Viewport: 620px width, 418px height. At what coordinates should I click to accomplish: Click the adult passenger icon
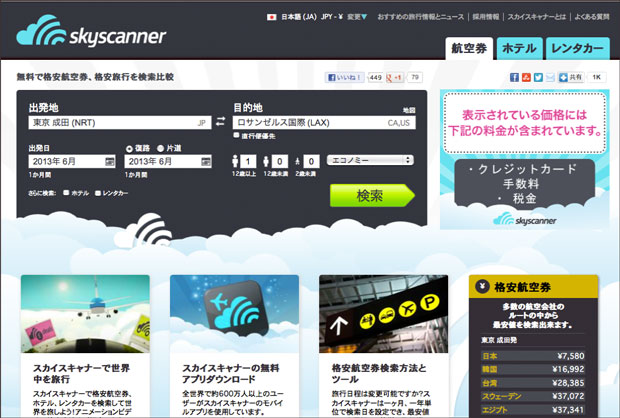pos(235,161)
